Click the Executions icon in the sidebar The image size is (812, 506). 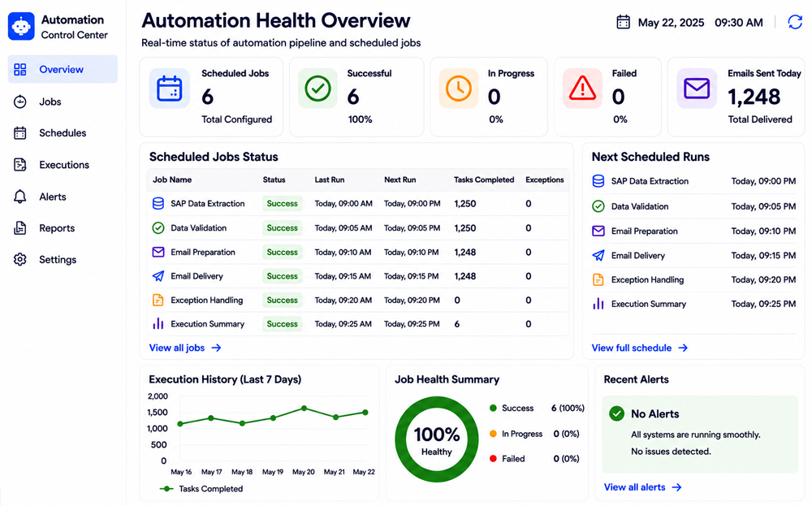[20, 165]
